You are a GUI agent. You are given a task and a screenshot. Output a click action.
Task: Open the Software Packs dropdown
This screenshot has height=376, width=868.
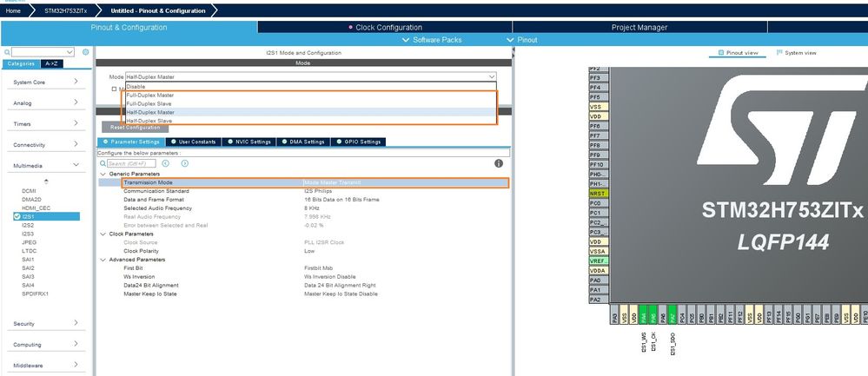432,40
